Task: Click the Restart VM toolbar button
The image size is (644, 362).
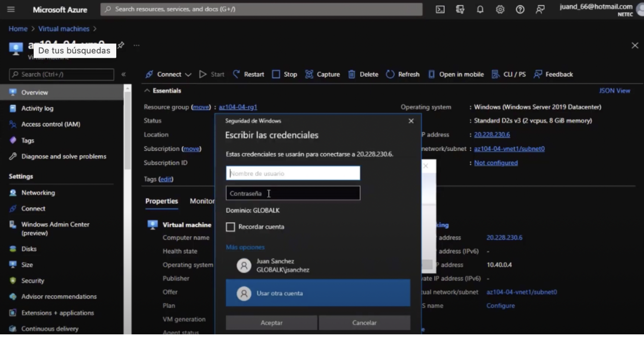Action: pos(248,74)
